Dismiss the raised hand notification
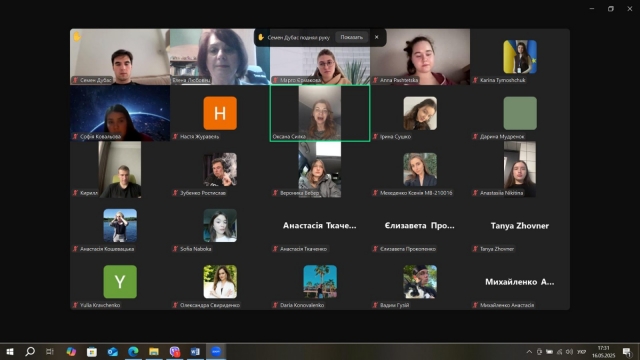This screenshot has width=640, height=360. 377,37
